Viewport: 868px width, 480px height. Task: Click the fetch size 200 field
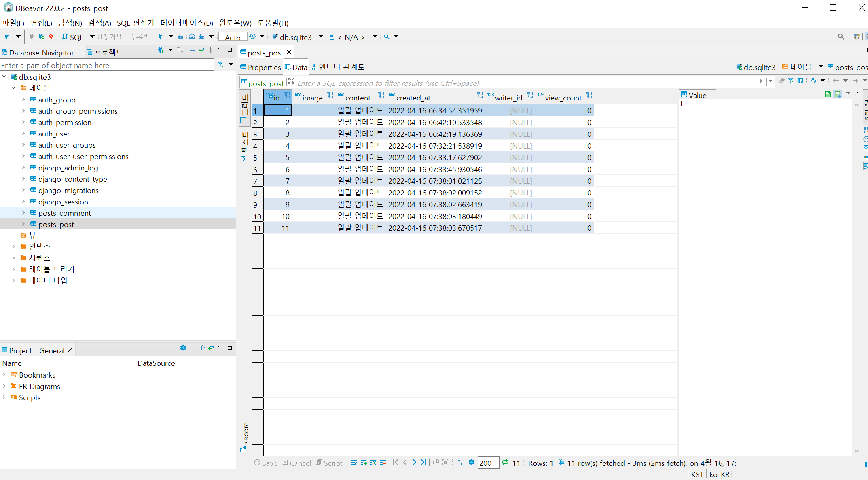click(488, 463)
